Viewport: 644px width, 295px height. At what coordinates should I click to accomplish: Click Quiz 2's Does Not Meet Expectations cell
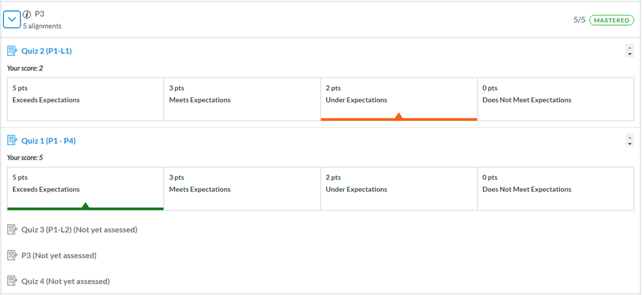555,99
